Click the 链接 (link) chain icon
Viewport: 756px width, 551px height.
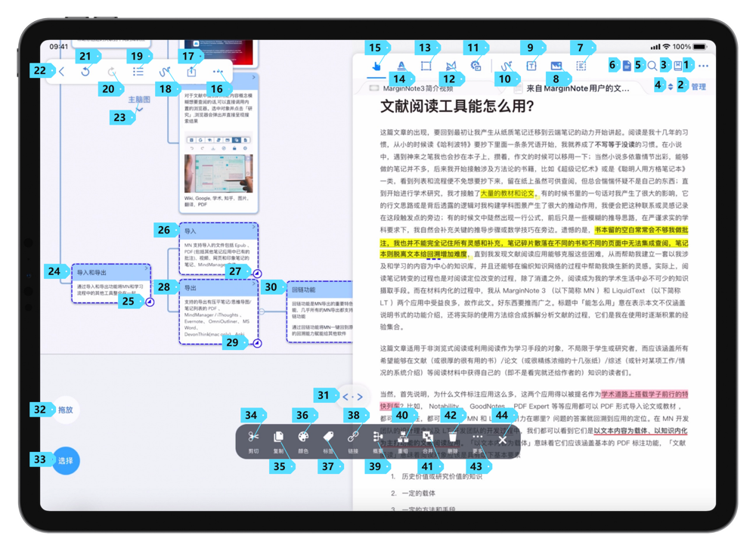tap(353, 436)
